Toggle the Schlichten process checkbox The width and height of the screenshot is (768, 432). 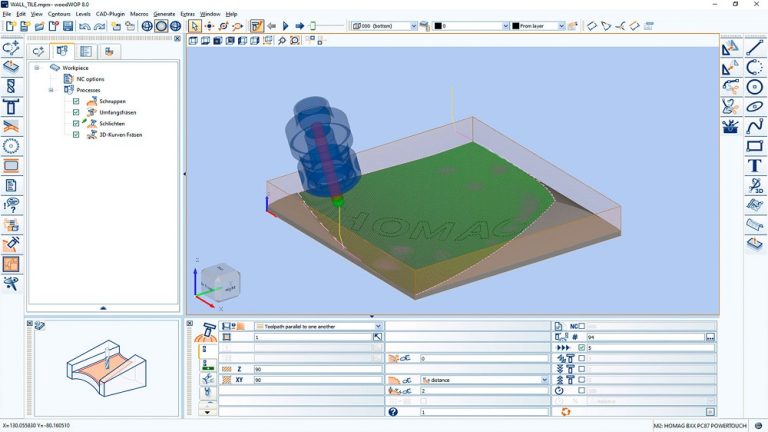76,123
